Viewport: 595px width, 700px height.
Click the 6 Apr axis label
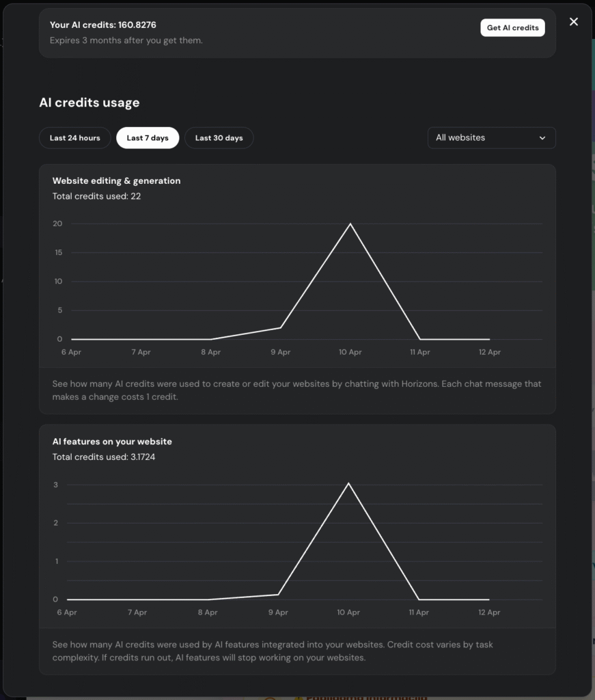point(71,351)
